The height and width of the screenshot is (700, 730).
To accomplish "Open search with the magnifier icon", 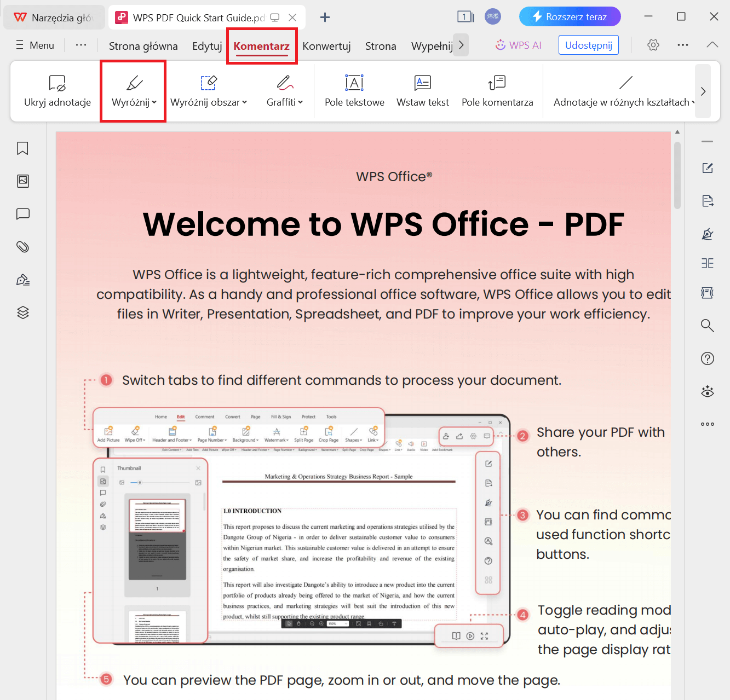I will click(708, 326).
